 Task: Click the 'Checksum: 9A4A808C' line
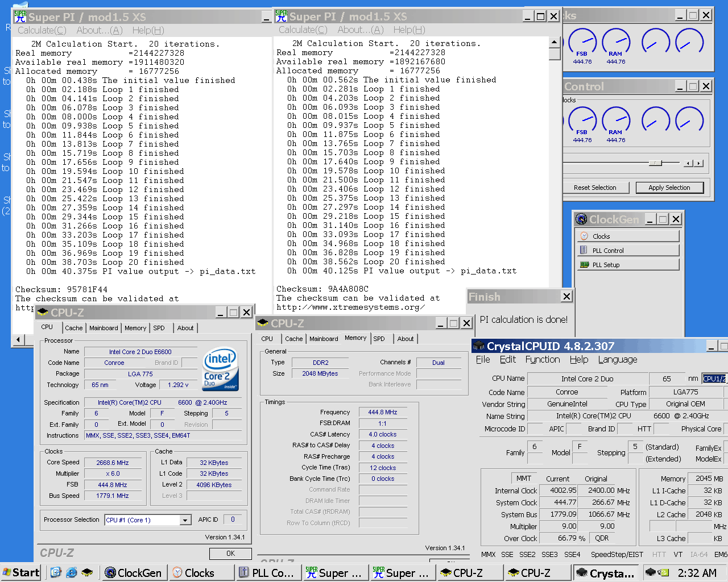322,289
